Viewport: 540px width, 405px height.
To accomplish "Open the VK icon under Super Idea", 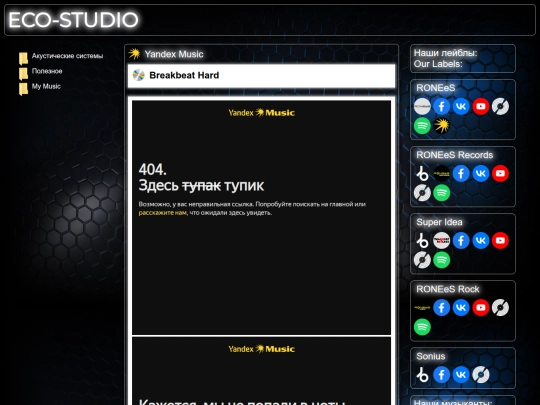I will [481, 240].
